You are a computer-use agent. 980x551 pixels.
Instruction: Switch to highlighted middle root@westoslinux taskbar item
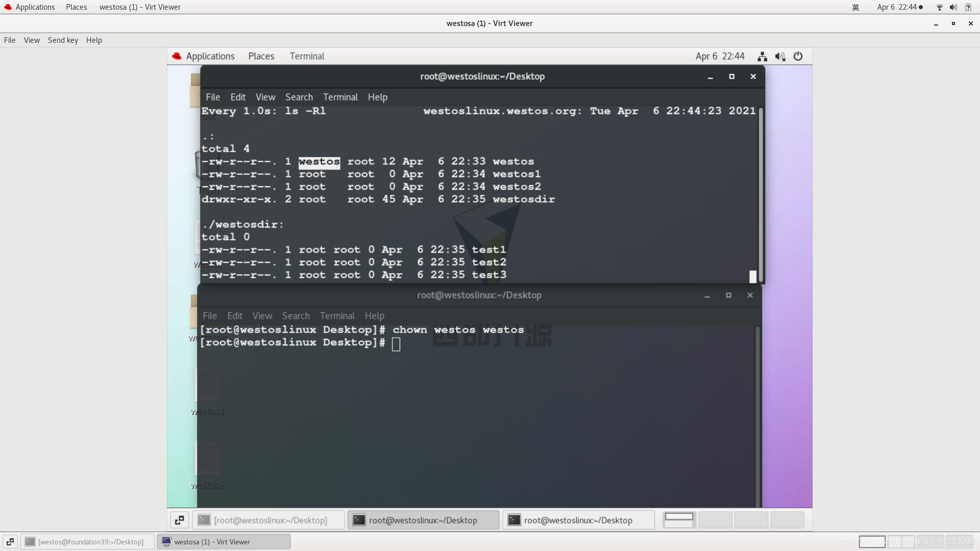point(423,520)
